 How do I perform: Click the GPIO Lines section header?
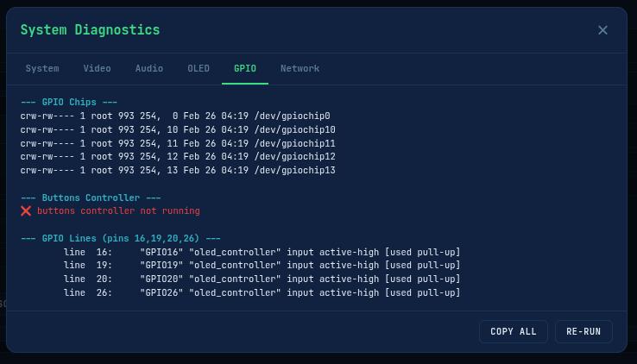tap(121, 238)
